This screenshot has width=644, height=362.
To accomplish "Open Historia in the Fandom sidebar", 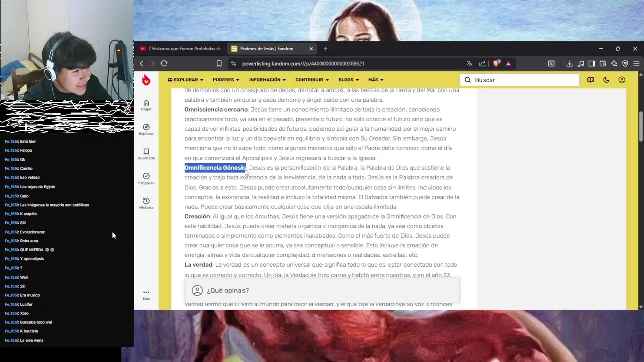I will pyautogui.click(x=146, y=204).
